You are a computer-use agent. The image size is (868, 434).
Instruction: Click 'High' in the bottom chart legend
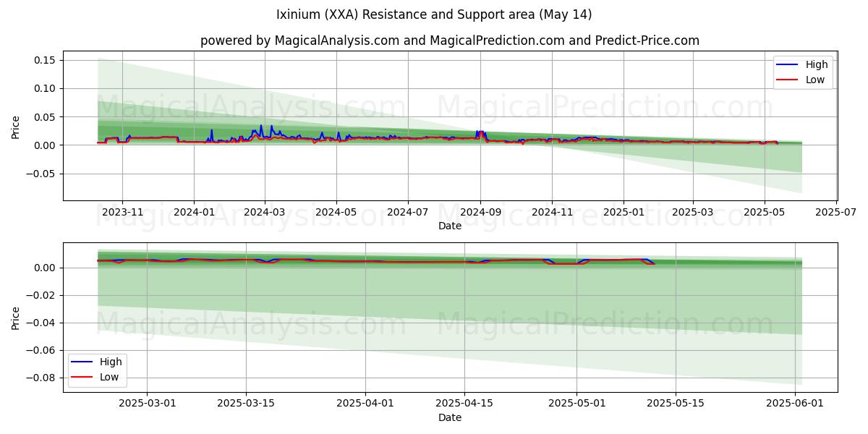pyautogui.click(x=111, y=362)
